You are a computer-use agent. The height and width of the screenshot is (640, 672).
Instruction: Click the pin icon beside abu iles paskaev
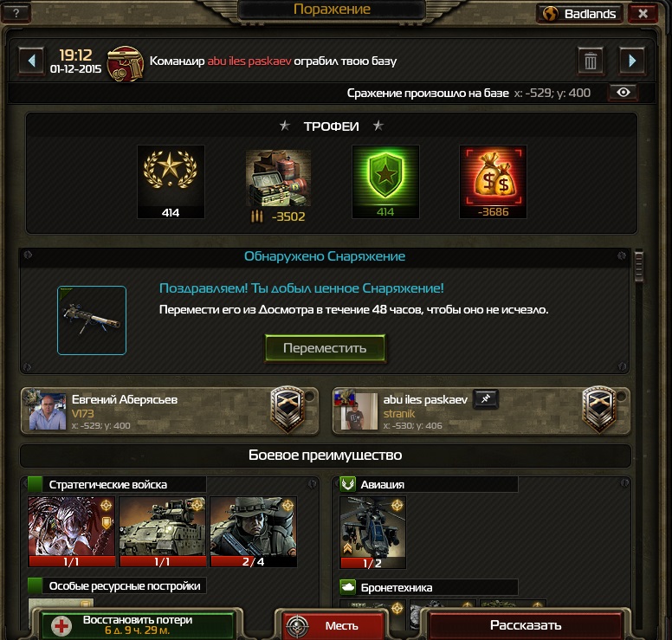tap(486, 398)
